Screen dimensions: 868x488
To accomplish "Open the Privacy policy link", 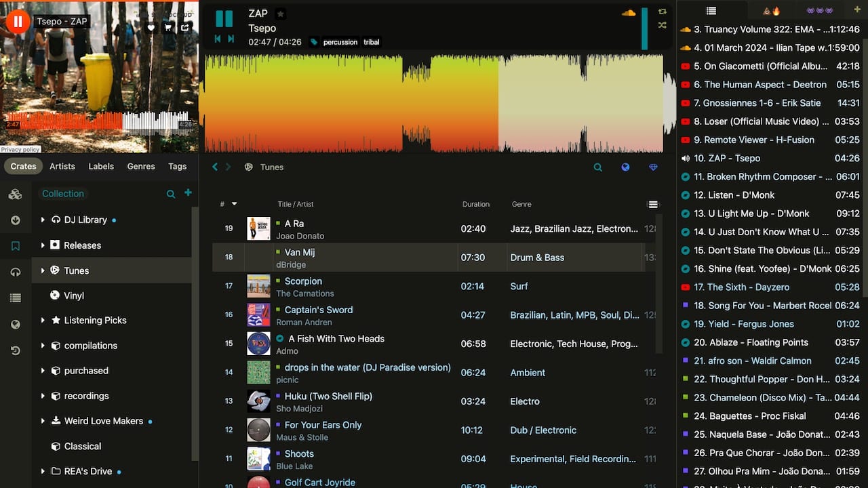I will (x=20, y=149).
